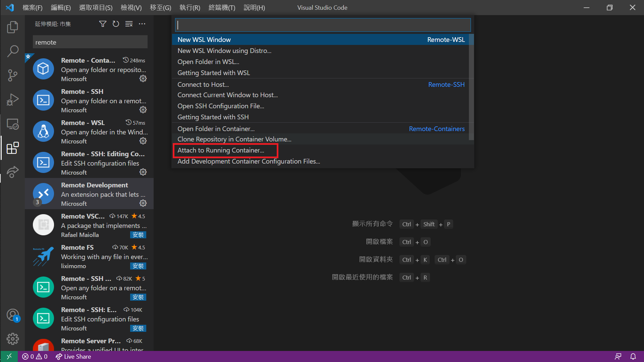Install Remote VSCode extension by Rafael Maiolla
This screenshot has width=644, height=362.
[x=138, y=235]
